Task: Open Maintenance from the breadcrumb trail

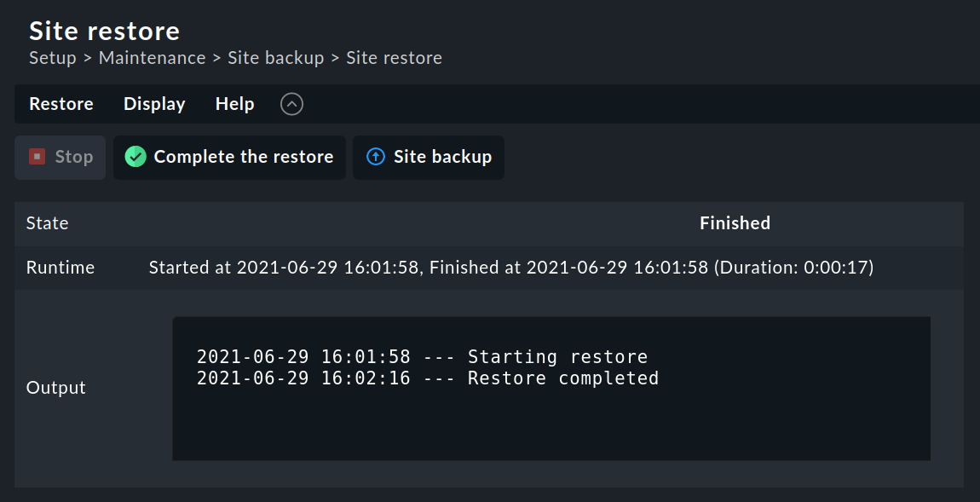Action: click(x=152, y=57)
